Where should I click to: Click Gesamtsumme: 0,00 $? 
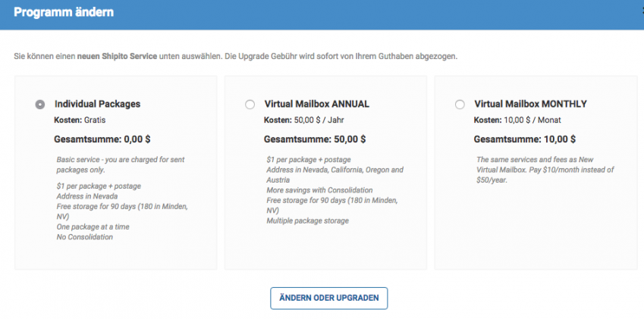(102, 139)
